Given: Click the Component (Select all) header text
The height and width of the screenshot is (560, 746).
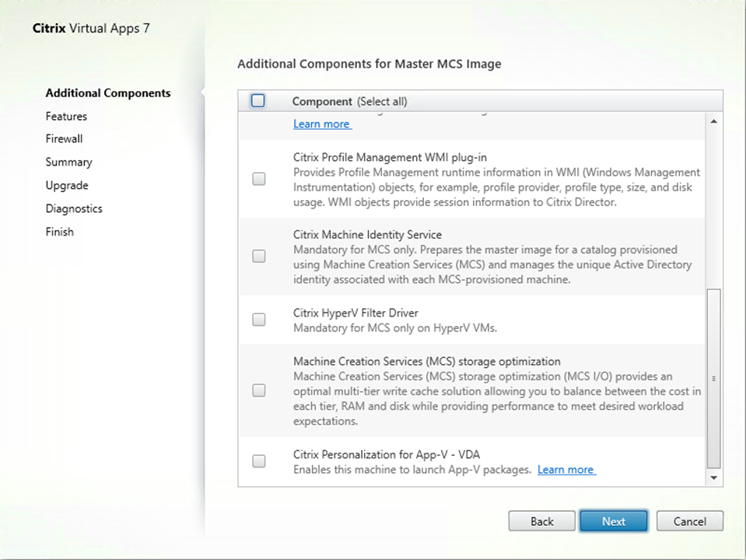Looking at the screenshot, I should click(x=350, y=101).
